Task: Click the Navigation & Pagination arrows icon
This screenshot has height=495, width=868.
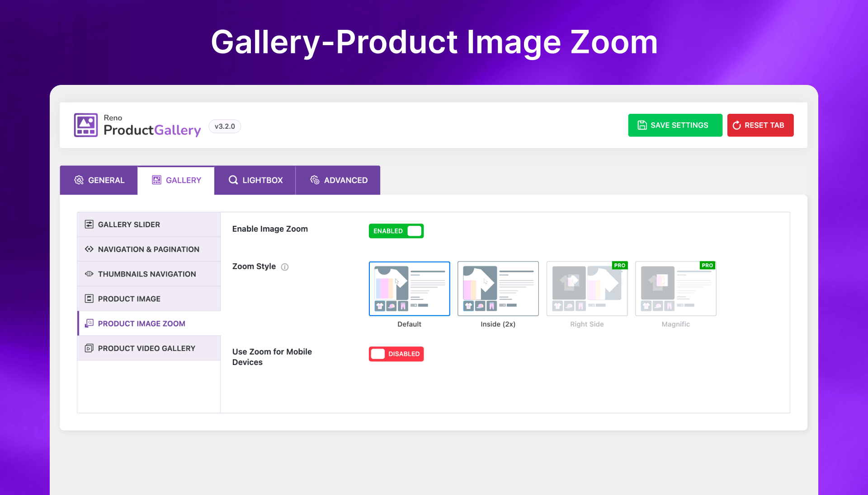Action: click(89, 249)
